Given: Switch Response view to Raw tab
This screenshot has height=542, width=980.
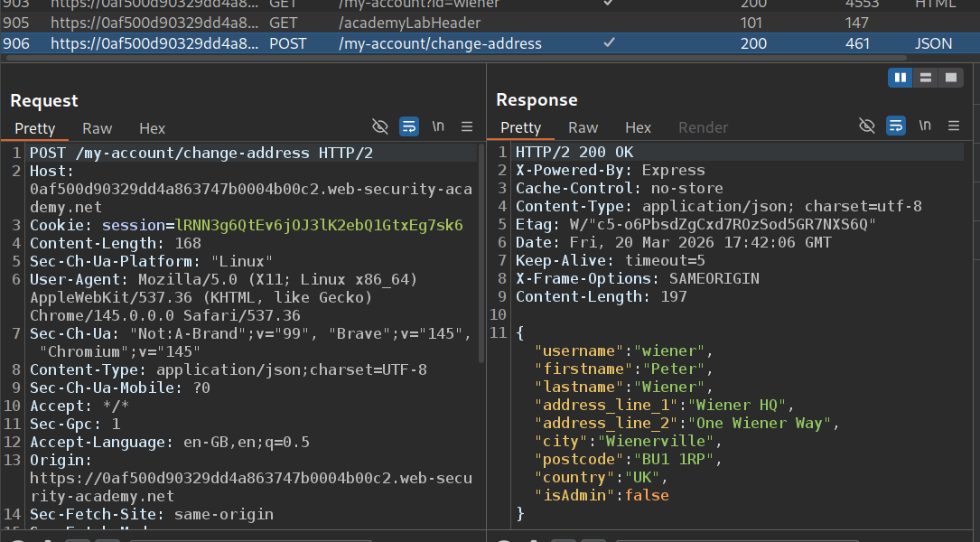Looking at the screenshot, I should 583,127.
